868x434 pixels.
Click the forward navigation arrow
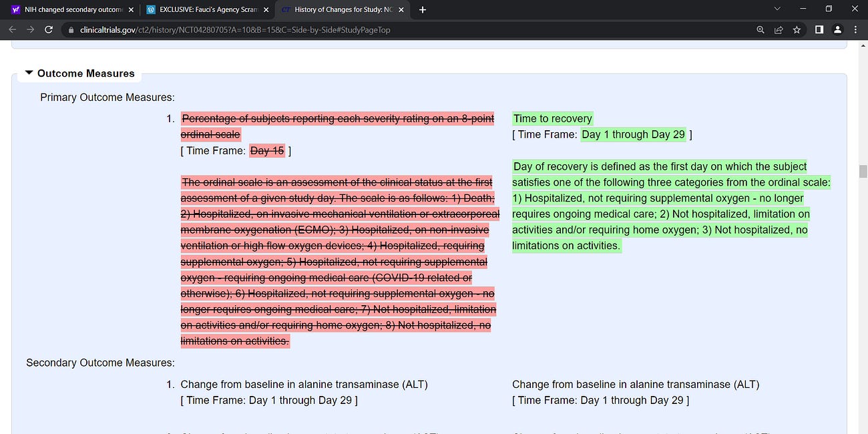(30, 29)
